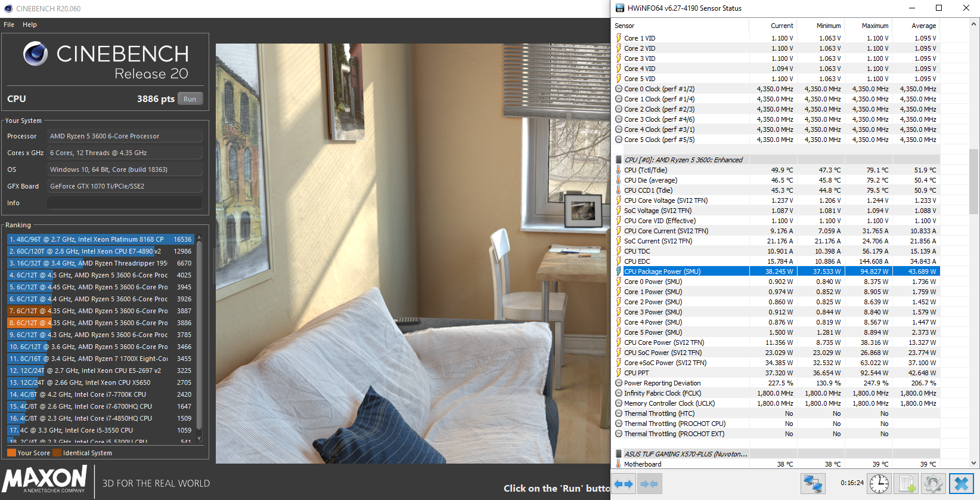Click the icon beside Thermal Throttling (HTC)
This screenshot has height=500, width=980.
619,413
